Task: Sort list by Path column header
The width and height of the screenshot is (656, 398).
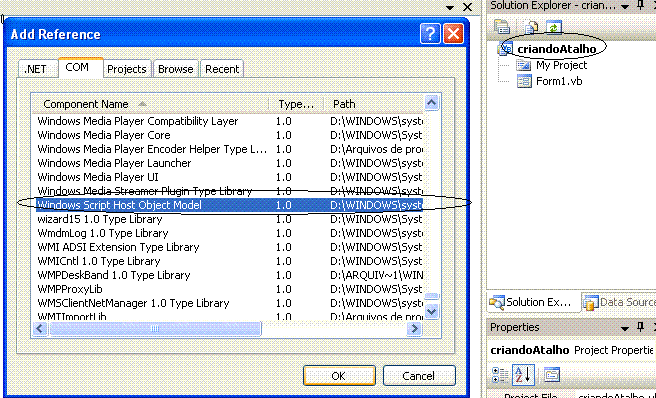Action: [374, 104]
